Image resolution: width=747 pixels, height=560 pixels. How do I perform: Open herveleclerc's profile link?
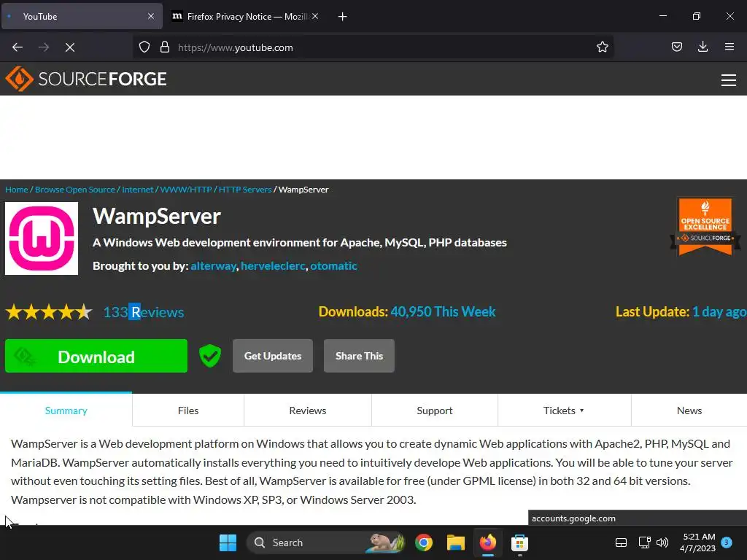click(273, 265)
